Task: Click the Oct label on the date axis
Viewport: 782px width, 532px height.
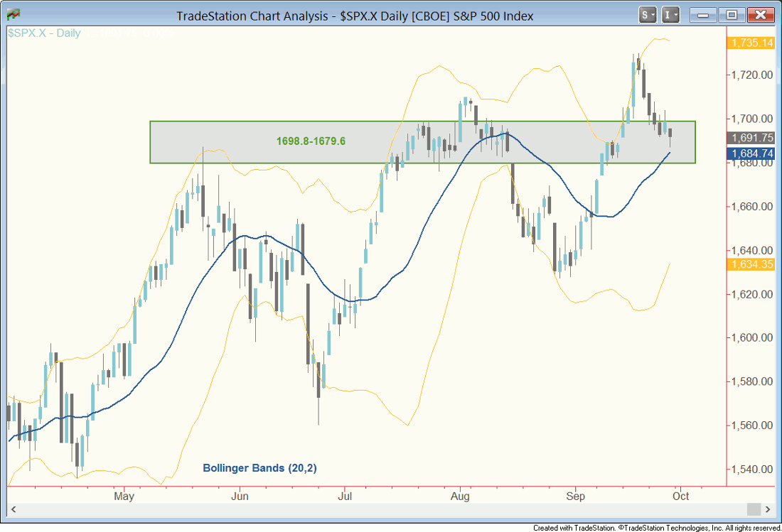Action: 680,494
